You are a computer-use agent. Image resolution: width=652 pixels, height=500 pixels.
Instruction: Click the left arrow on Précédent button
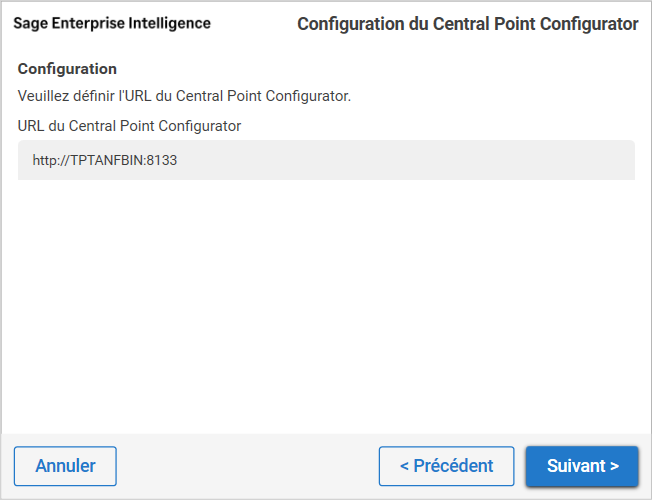(405, 466)
